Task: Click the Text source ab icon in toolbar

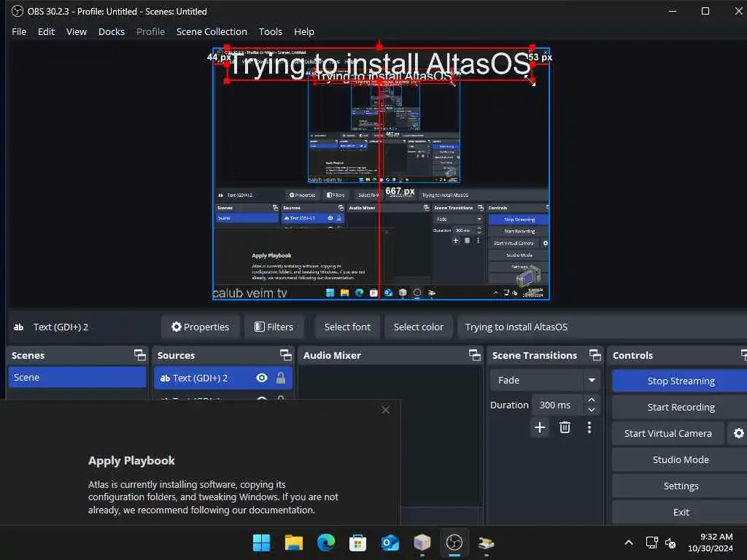Action: click(x=18, y=327)
